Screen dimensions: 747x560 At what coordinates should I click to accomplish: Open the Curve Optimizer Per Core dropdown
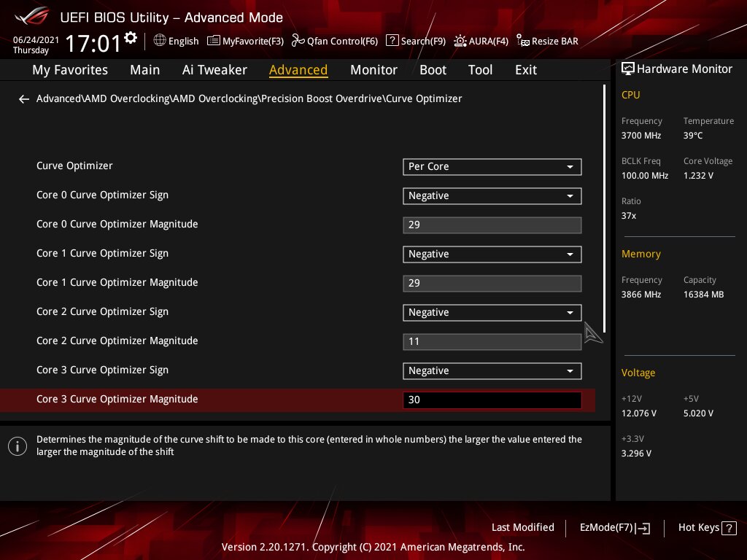click(492, 167)
